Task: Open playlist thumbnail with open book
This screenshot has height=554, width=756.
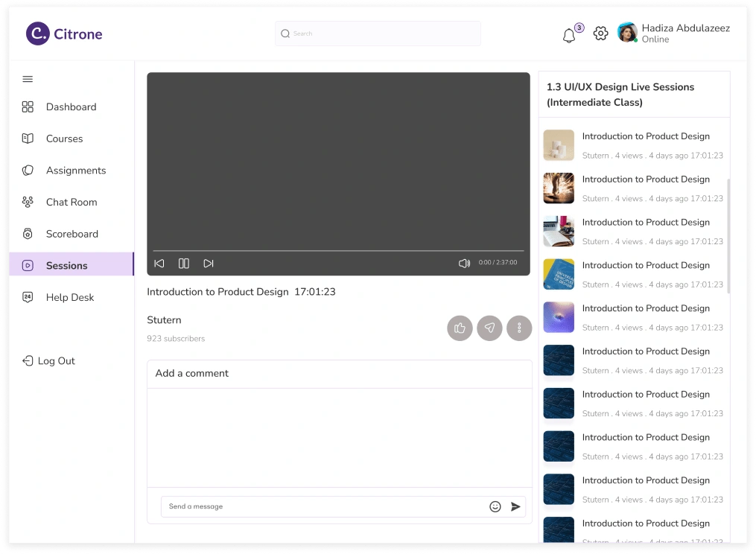Action: [x=559, y=231]
